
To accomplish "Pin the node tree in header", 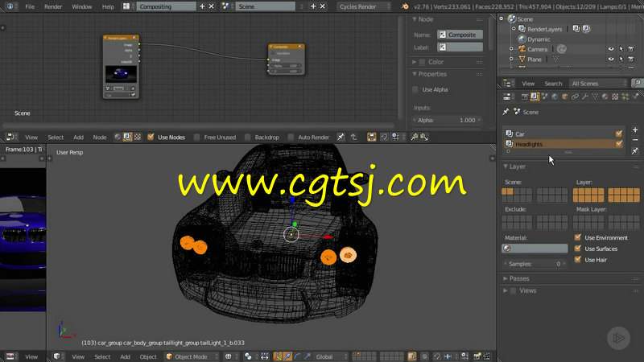I will point(341,137).
